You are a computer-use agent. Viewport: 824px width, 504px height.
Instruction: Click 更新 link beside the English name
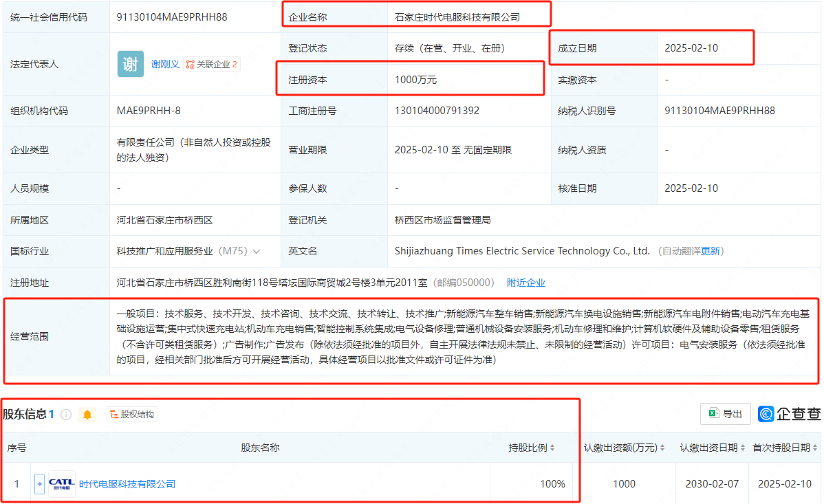[x=711, y=251]
